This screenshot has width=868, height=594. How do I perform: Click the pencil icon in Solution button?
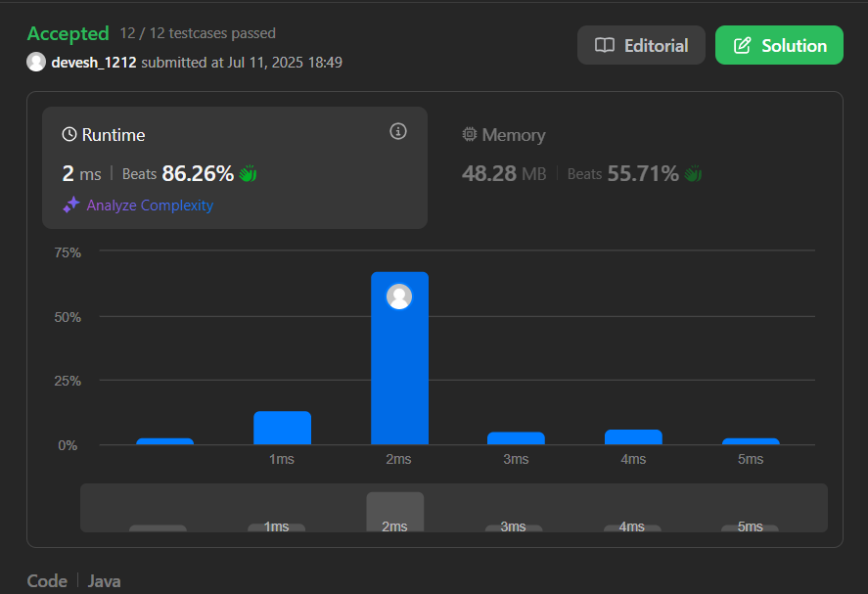coord(743,45)
